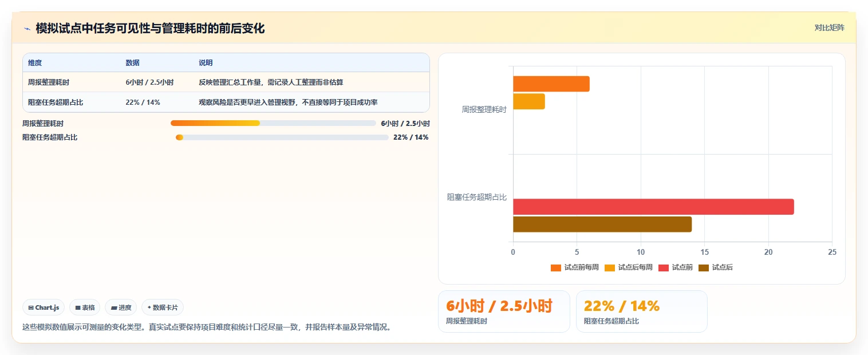Click table cell 22% / 14%
This screenshot has height=355, width=868.
(x=143, y=102)
